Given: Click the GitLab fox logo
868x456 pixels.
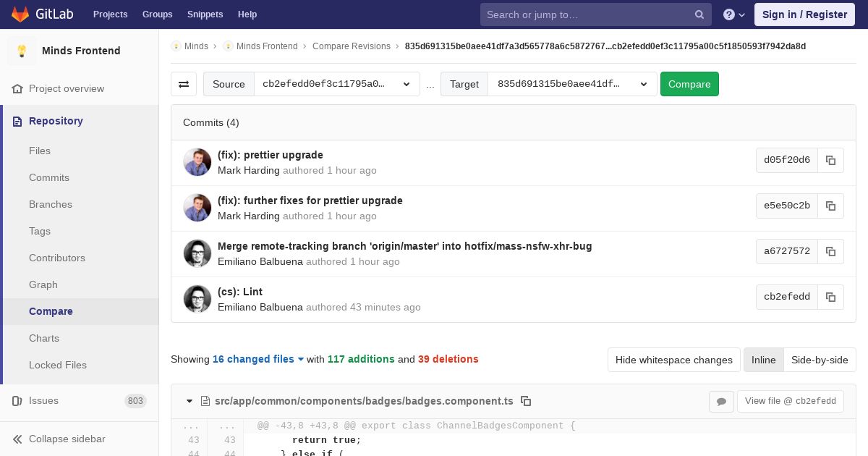Looking at the screenshot, I should [x=20, y=14].
